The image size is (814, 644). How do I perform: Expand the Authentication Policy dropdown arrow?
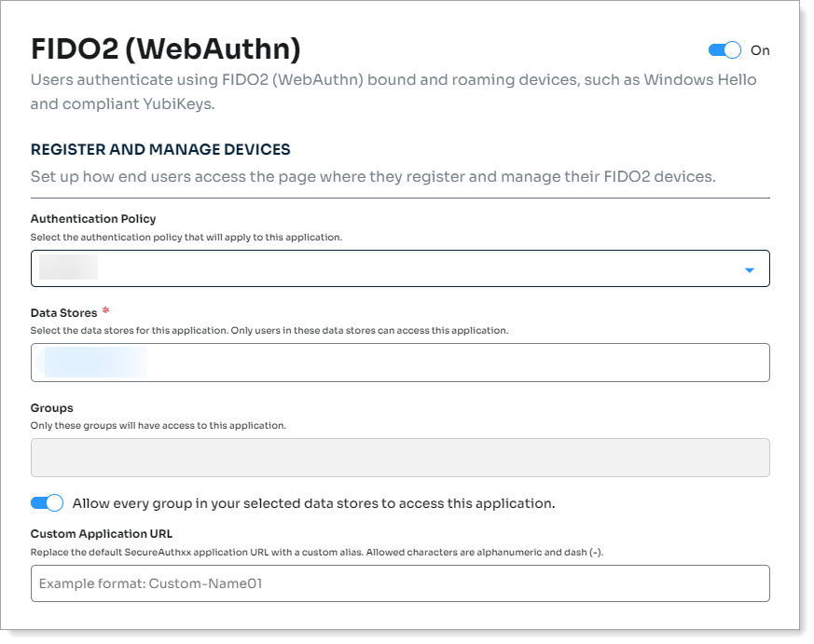tap(750, 270)
